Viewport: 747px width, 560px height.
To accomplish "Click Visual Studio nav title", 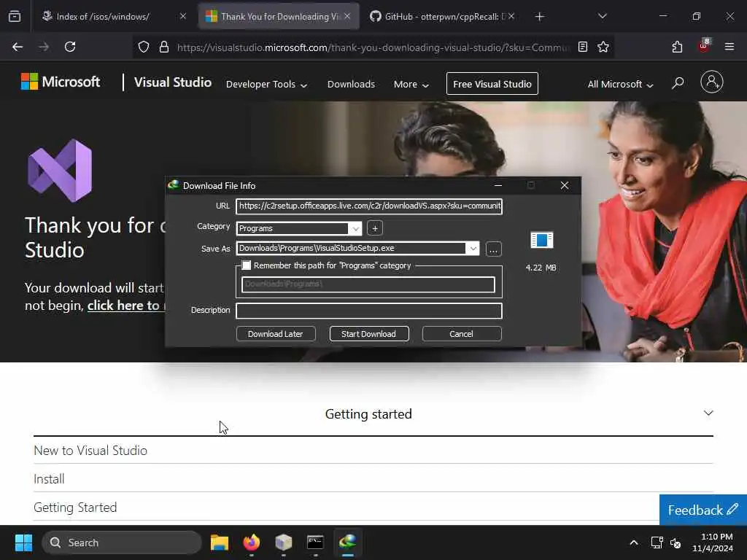I will point(172,82).
